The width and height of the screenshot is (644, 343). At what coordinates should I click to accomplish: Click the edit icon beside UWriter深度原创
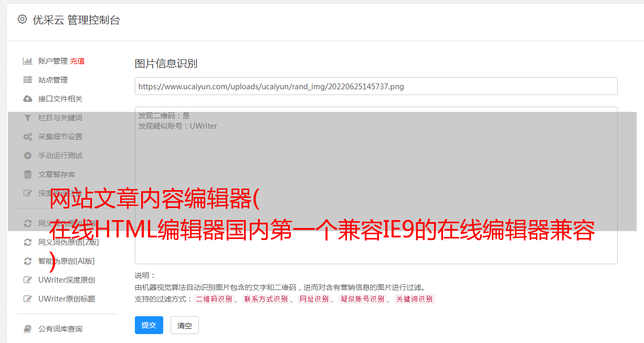(28, 280)
